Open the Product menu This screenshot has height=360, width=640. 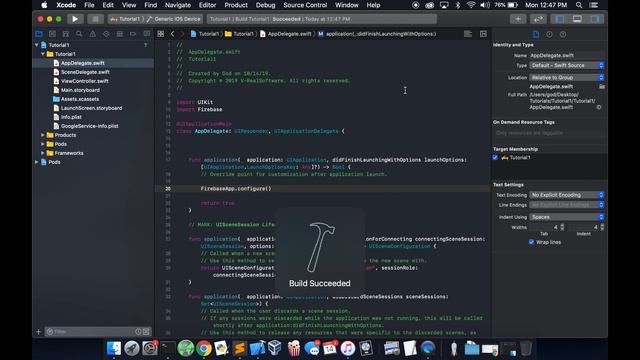click(x=236, y=5)
